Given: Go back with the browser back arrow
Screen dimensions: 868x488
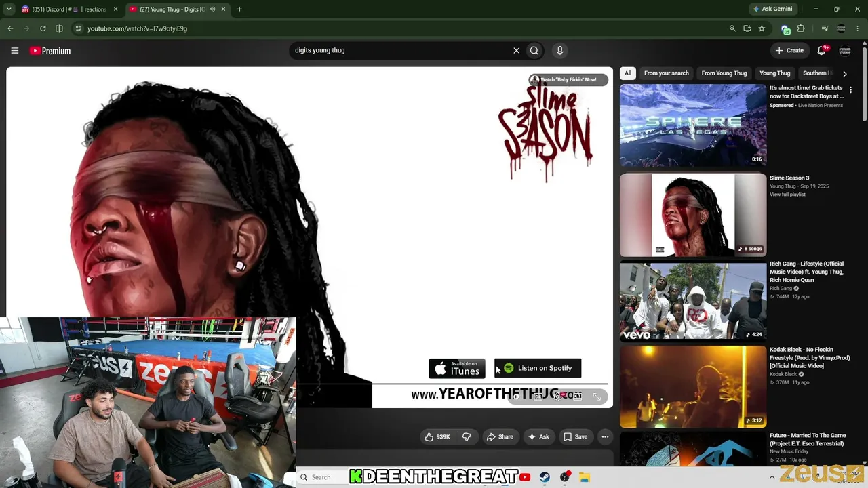Looking at the screenshot, I should tap(10, 28).
